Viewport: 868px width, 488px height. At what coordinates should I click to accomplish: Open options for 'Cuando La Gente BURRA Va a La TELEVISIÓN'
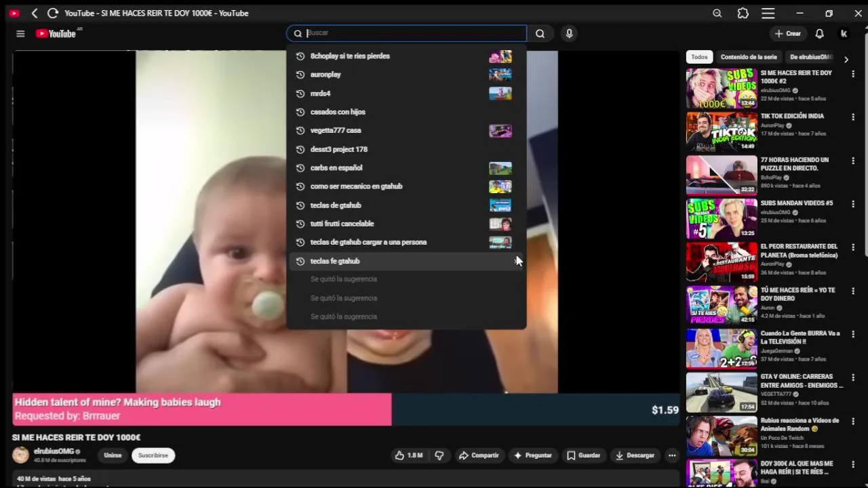coord(853,334)
